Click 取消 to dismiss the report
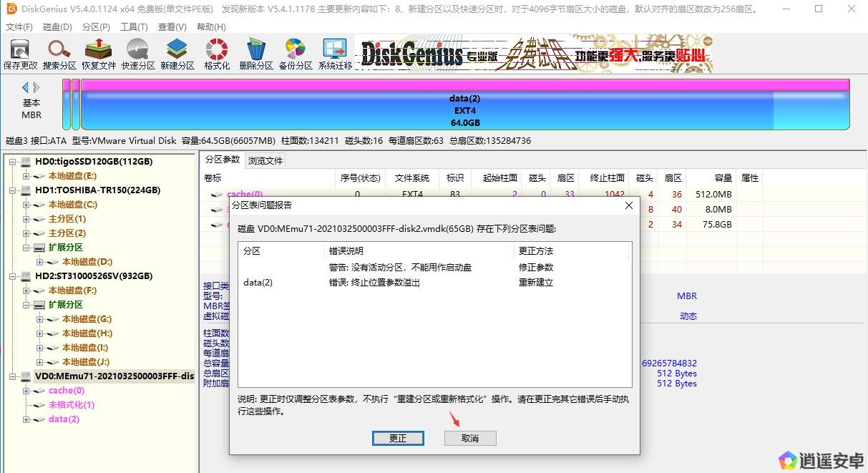 coord(470,438)
